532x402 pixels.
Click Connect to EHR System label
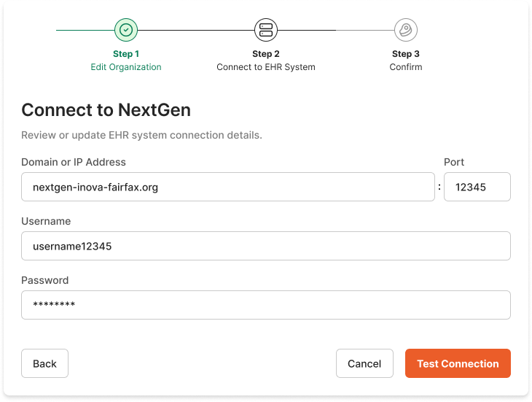tap(266, 67)
